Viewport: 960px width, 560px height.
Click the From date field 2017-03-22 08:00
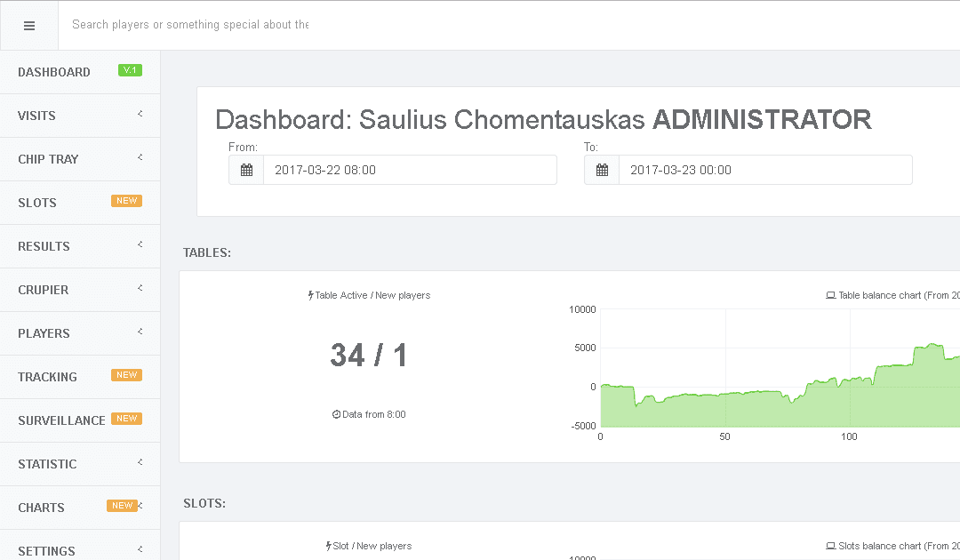pos(410,170)
